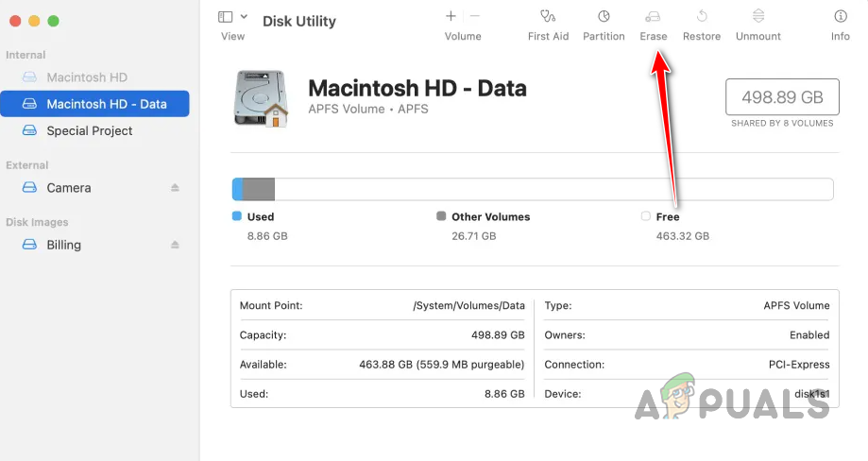This screenshot has width=868, height=461.
Task: Click the Used 8.86 GB legend value
Action: click(x=267, y=236)
